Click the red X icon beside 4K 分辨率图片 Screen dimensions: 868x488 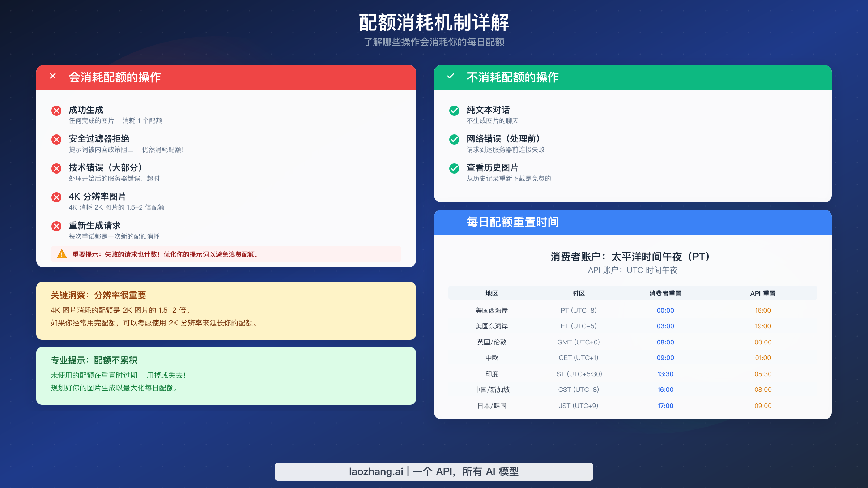(x=56, y=197)
